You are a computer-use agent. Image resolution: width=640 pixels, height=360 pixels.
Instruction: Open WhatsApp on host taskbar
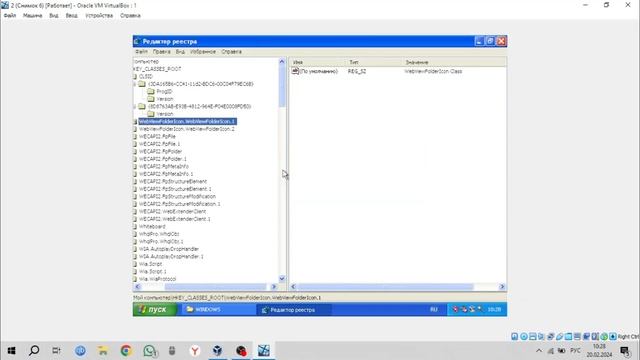149,350
